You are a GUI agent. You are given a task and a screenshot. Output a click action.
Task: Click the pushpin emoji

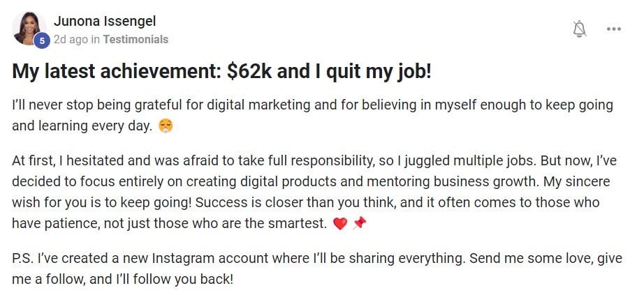click(x=359, y=225)
